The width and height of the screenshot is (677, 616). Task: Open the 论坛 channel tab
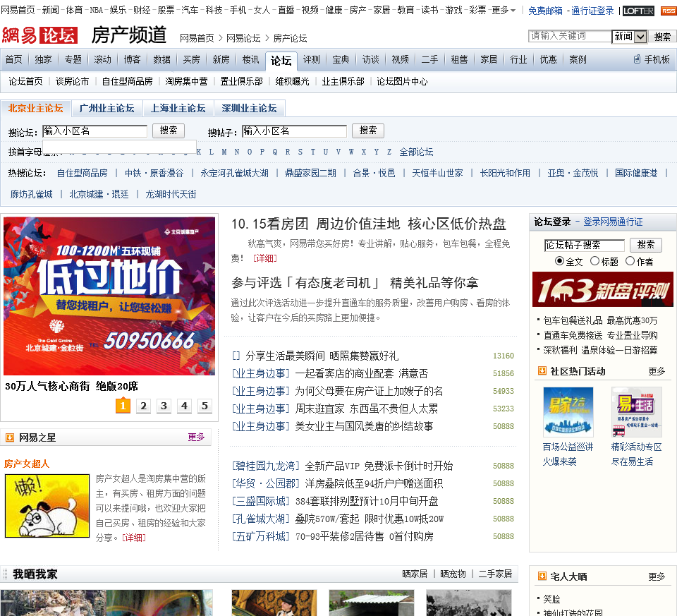(281, 61)
